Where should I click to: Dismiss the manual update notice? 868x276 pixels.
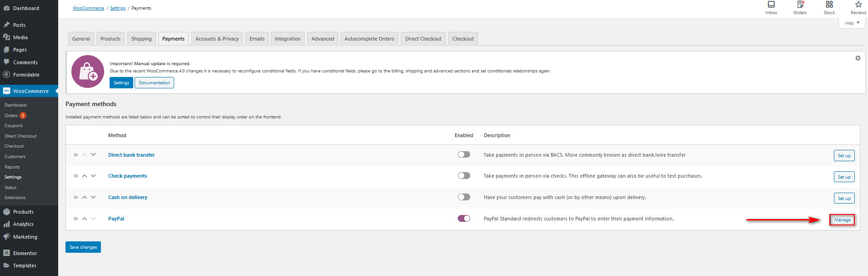(858, 58)
